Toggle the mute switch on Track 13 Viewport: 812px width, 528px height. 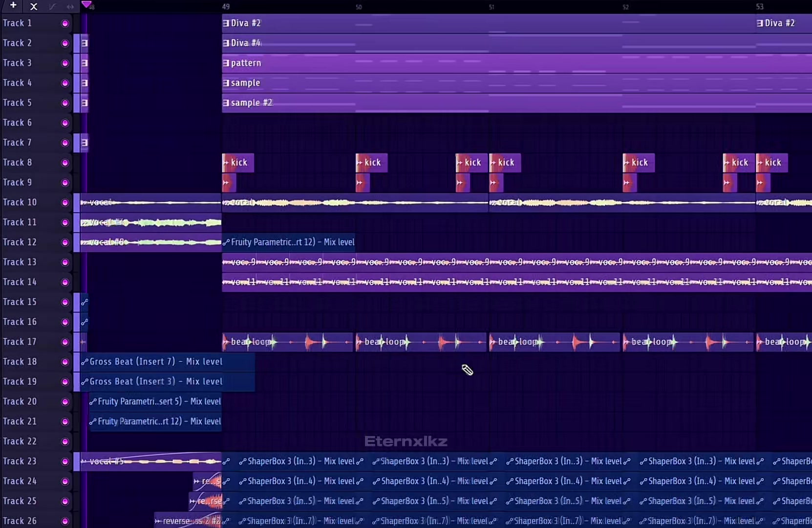coord(65,263)
